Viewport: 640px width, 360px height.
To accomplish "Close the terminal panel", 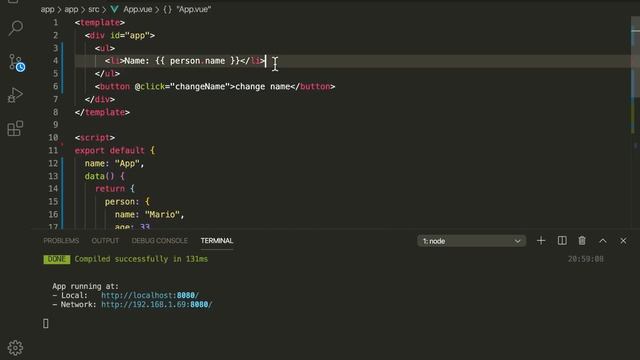I will coord(623,241).
